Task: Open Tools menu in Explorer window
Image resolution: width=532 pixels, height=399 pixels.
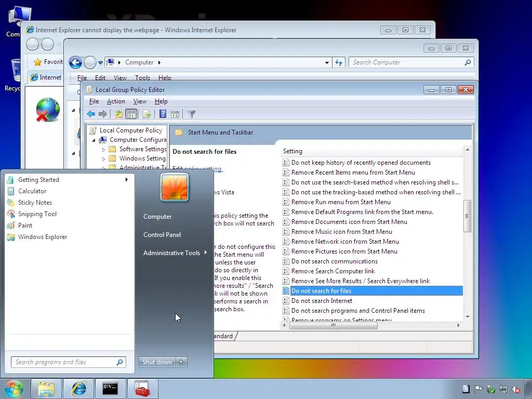Action: point(142,78)
